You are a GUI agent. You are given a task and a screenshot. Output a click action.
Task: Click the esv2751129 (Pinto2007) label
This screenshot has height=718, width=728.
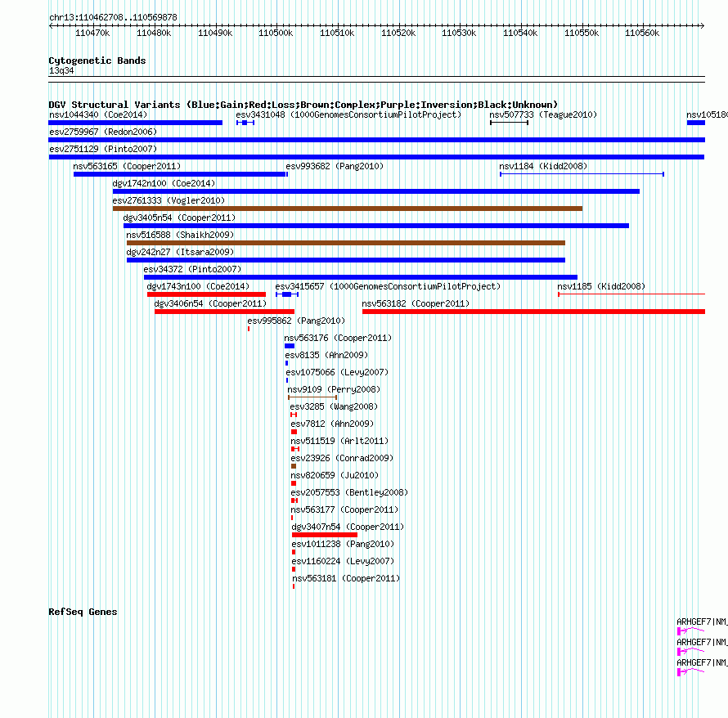103,149
